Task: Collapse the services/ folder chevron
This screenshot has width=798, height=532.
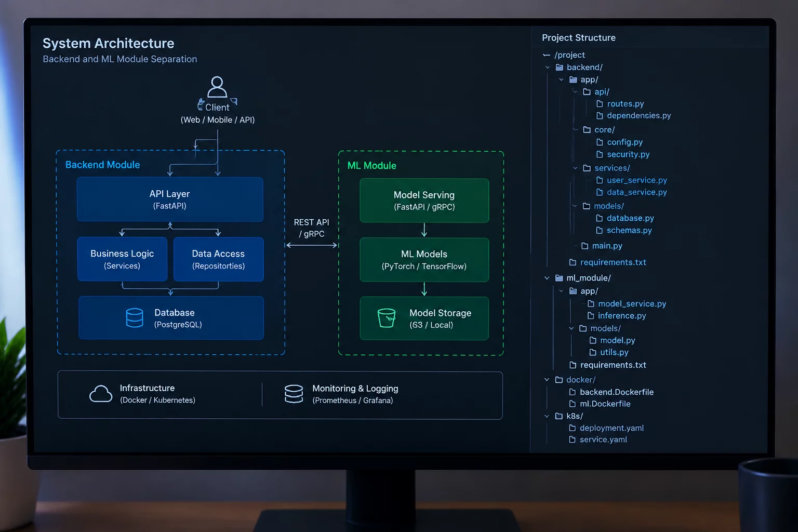Action: click(x=575, y=168)
